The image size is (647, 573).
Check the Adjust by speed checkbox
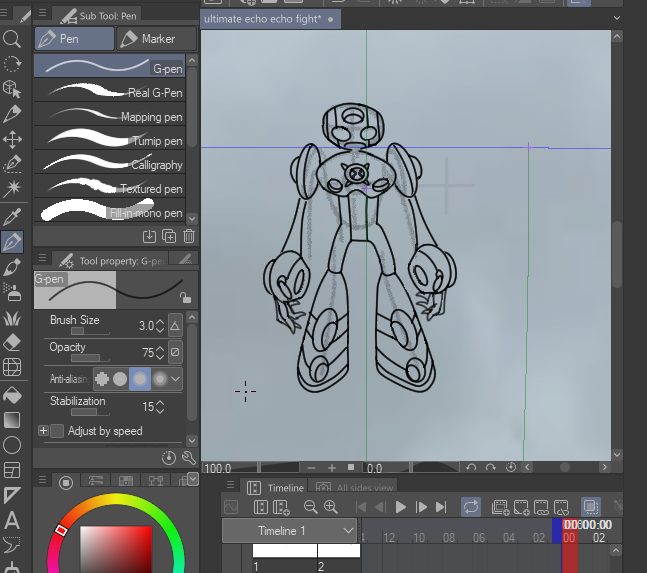(x=57, y=431)
